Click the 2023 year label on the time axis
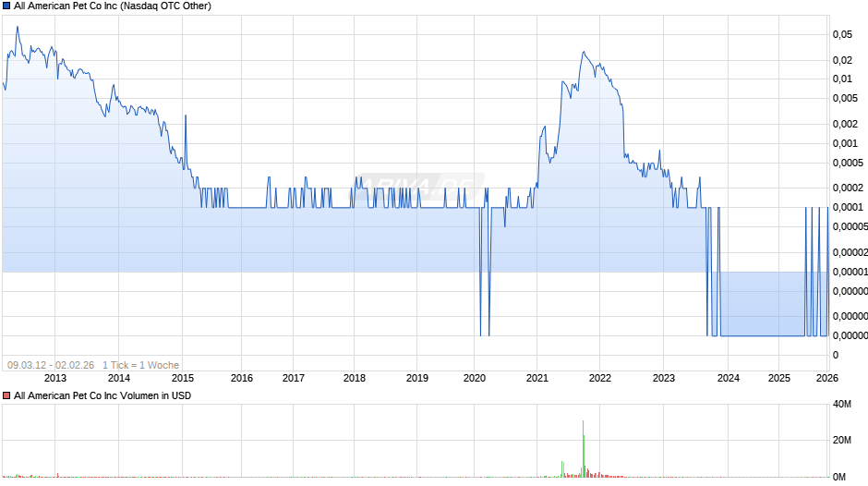The height and width of the screenshot is (486, 868). tap(664, 378)
